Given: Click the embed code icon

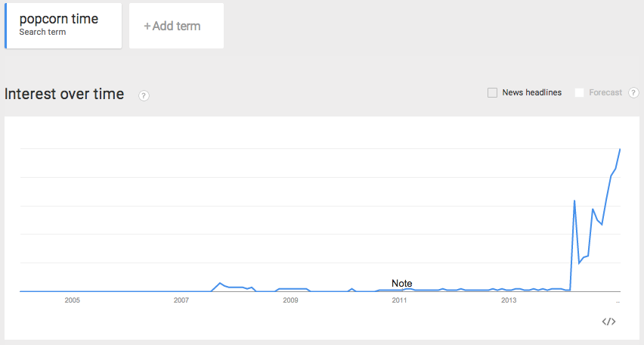Looking at the screenshot, I should point(608,322).
